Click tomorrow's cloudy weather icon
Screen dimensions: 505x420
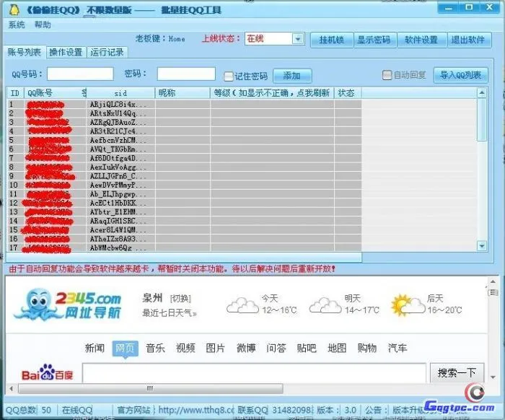click(325, 305)
